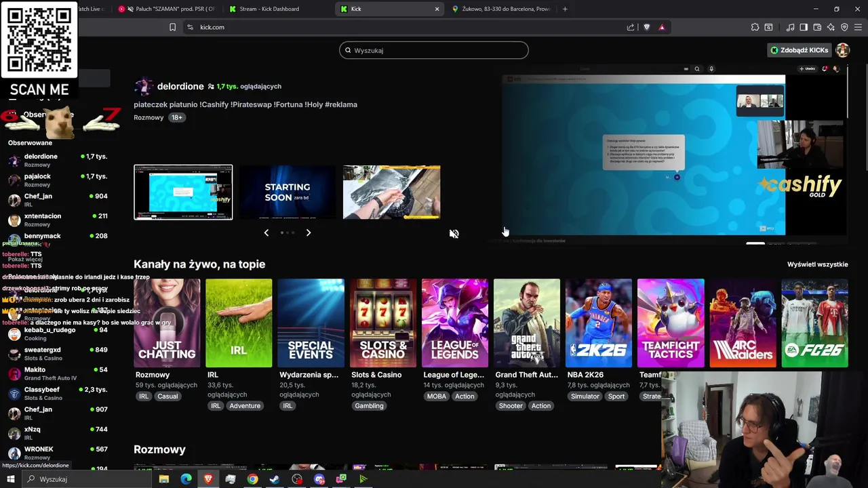The image size is (868, 488).
Task: Open the Brave VPN shield icon
Action: [x=844, y=27]
